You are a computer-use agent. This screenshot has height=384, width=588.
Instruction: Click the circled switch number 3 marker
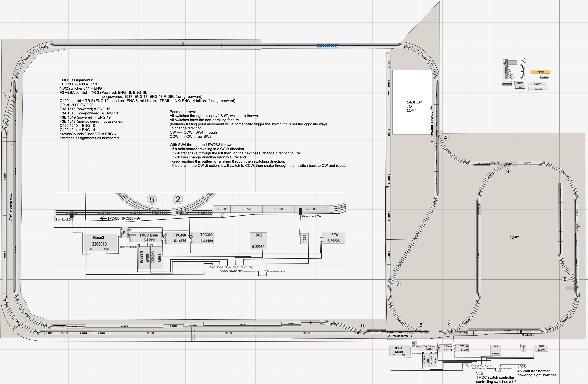507,171
